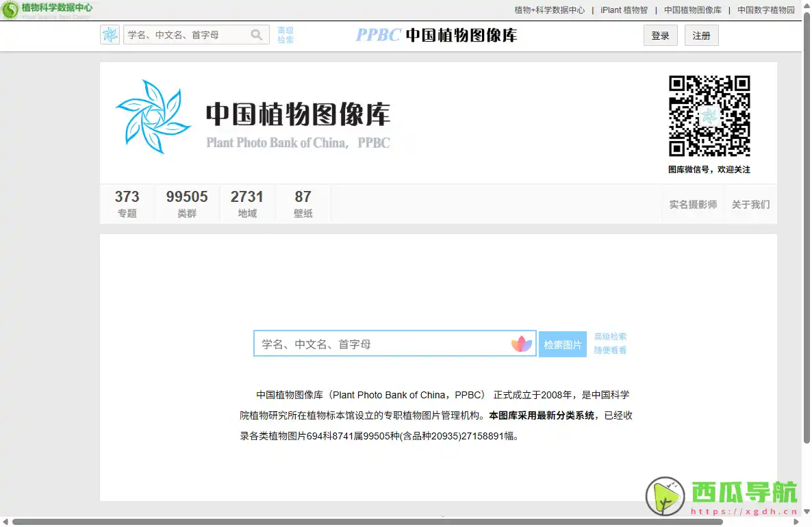The image size is (812, 527).
Task: Open the 实名摄影师 tab
Action: [x=693, y=205]
